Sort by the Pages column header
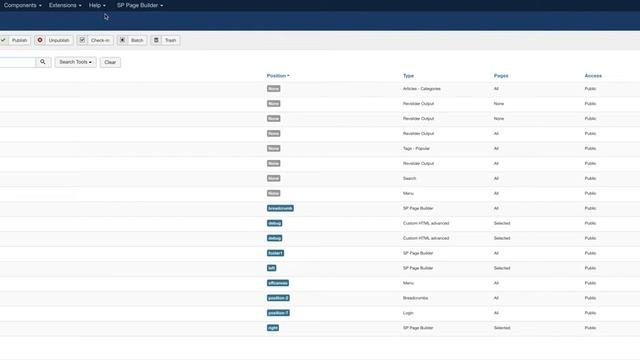 point(501,76)
